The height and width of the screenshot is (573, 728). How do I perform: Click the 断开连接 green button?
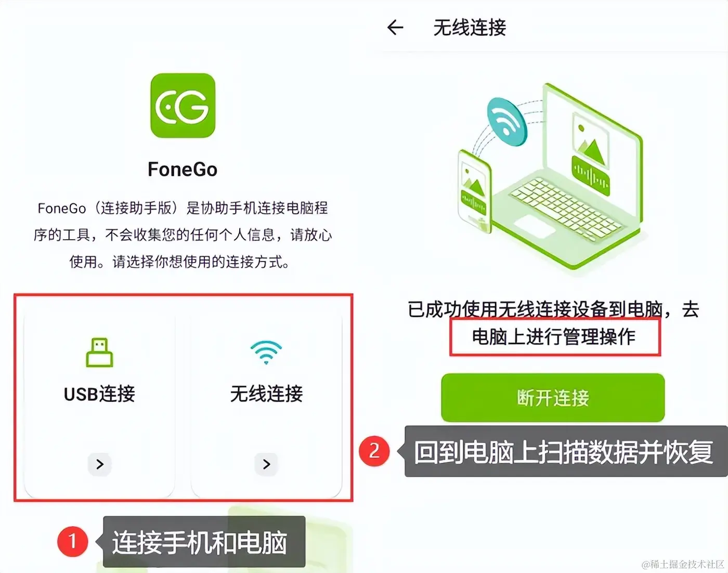click(x=553, y=398)
